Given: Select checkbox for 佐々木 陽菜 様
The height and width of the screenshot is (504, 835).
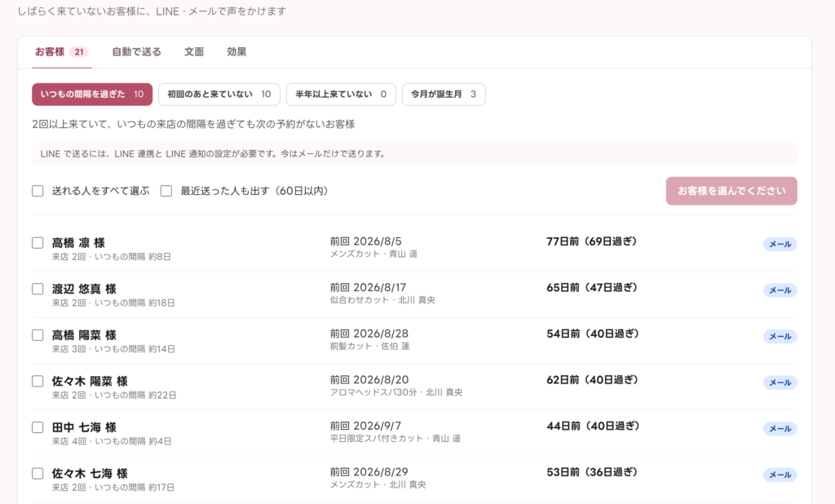Looking at the screenshot, I should [38, 382].
